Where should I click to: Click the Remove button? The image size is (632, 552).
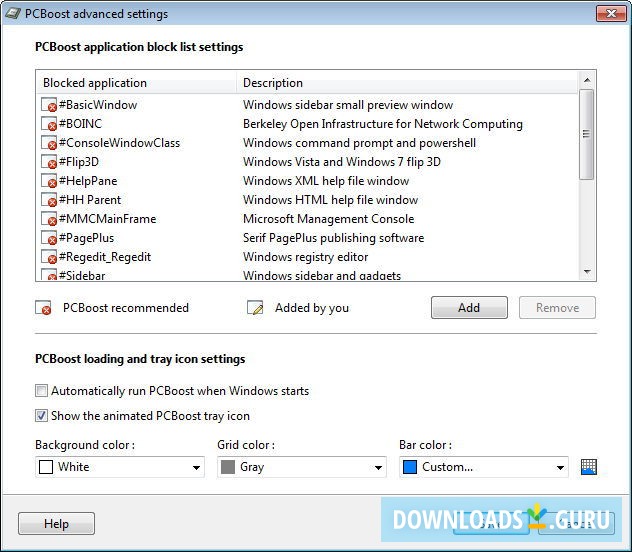point(557,308)
